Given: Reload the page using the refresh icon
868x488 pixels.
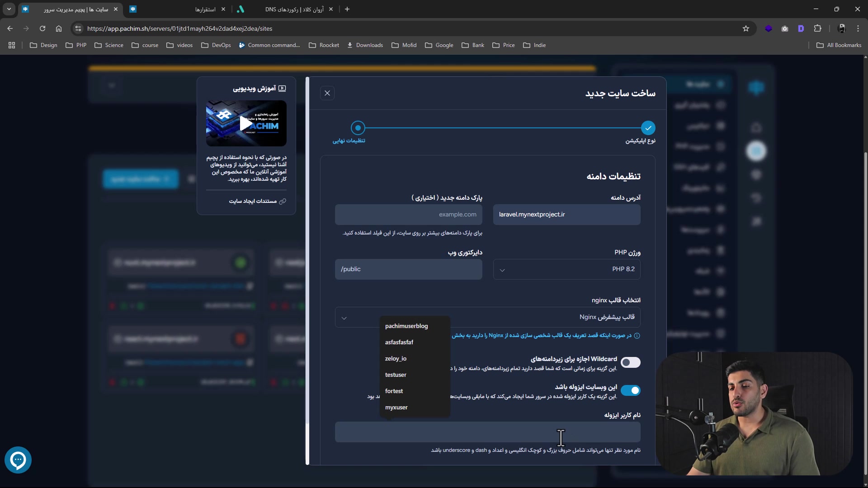Looking at the screenshot, I should point(42,28).
